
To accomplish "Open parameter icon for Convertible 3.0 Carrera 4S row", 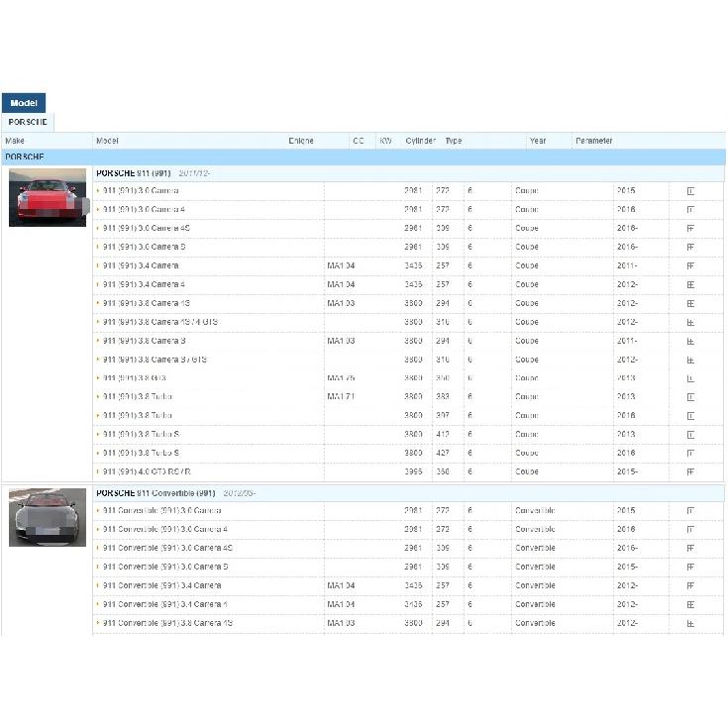I will [690, 549].
